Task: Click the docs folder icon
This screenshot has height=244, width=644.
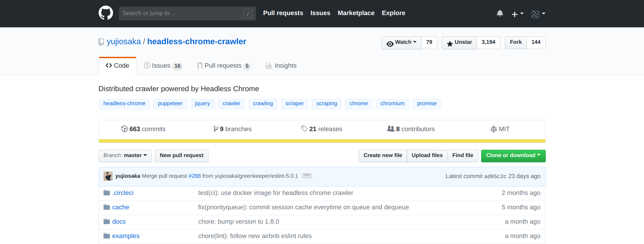Action: click(107, 221)
